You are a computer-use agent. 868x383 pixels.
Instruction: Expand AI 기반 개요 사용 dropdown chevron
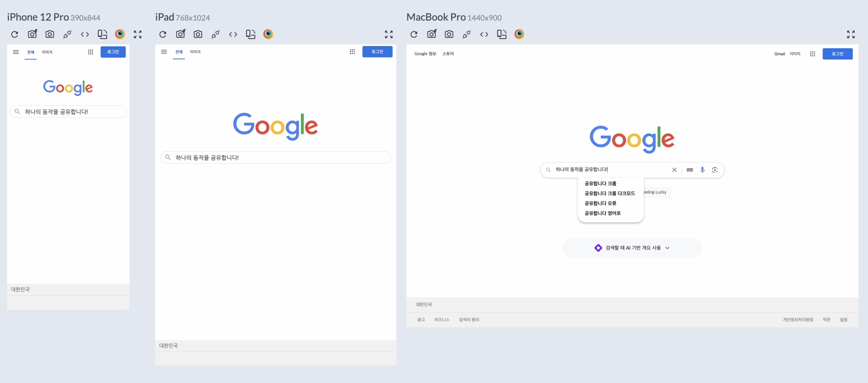click(667, 248)
